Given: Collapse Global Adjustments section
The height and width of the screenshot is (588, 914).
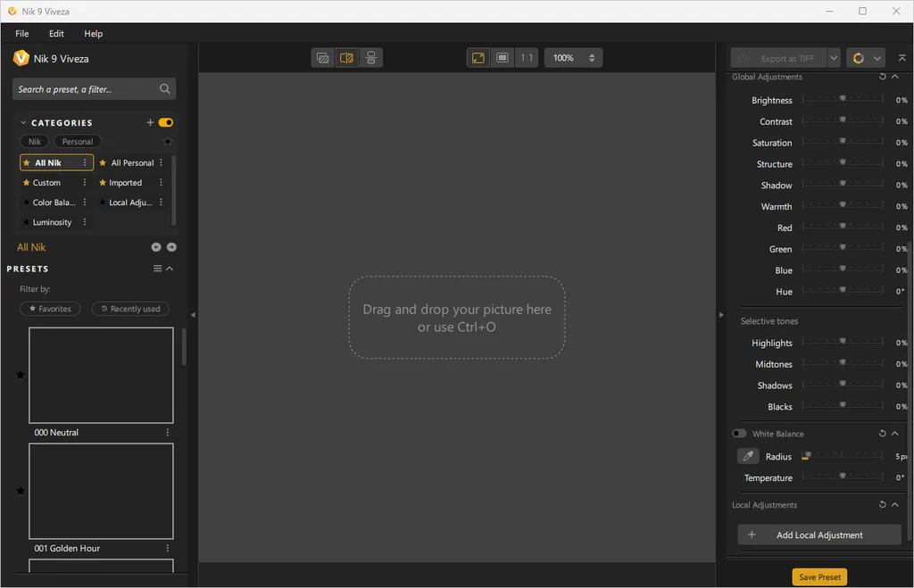Looking at the screenshot, I should [894, 77].
